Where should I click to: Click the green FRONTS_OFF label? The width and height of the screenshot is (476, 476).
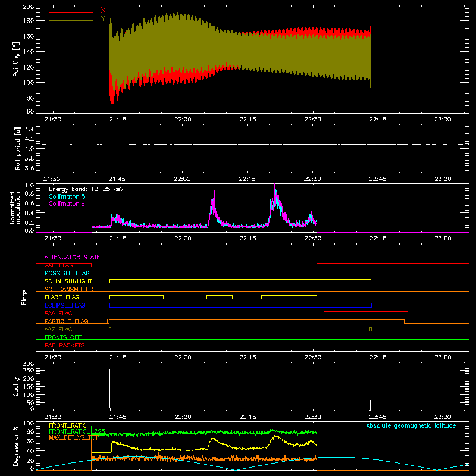(x=63, y=337)
